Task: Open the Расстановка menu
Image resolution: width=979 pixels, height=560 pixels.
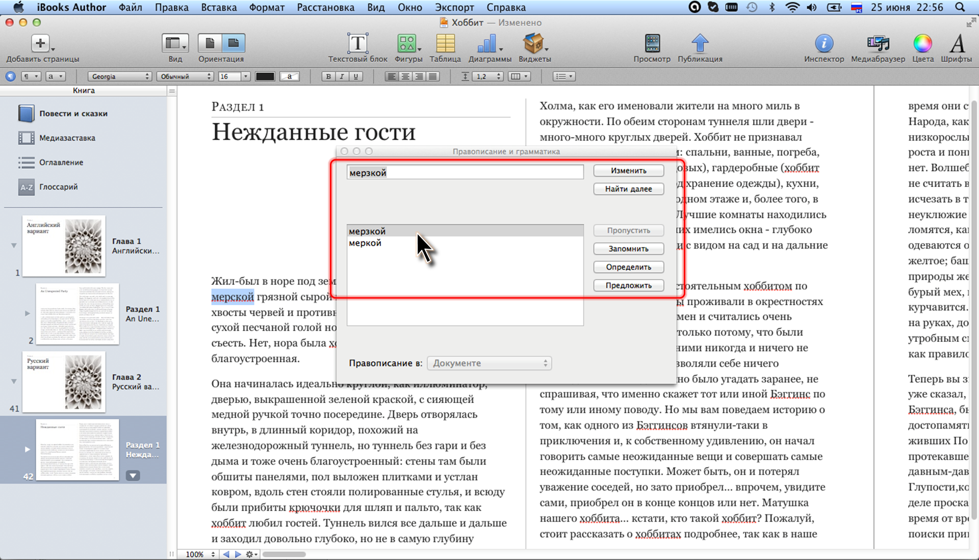Action: (x=325, y=7)
